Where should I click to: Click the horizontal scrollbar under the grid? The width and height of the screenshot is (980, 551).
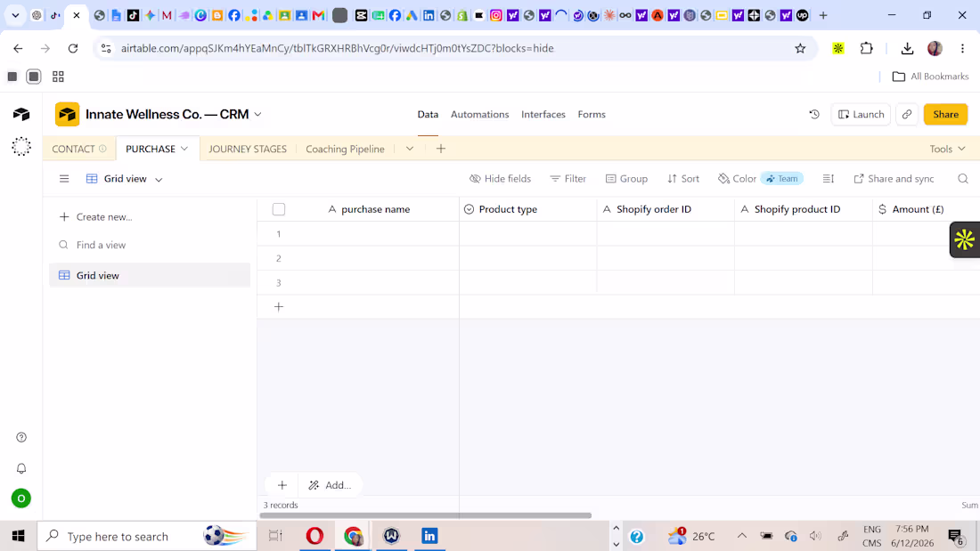pos(425,515)
